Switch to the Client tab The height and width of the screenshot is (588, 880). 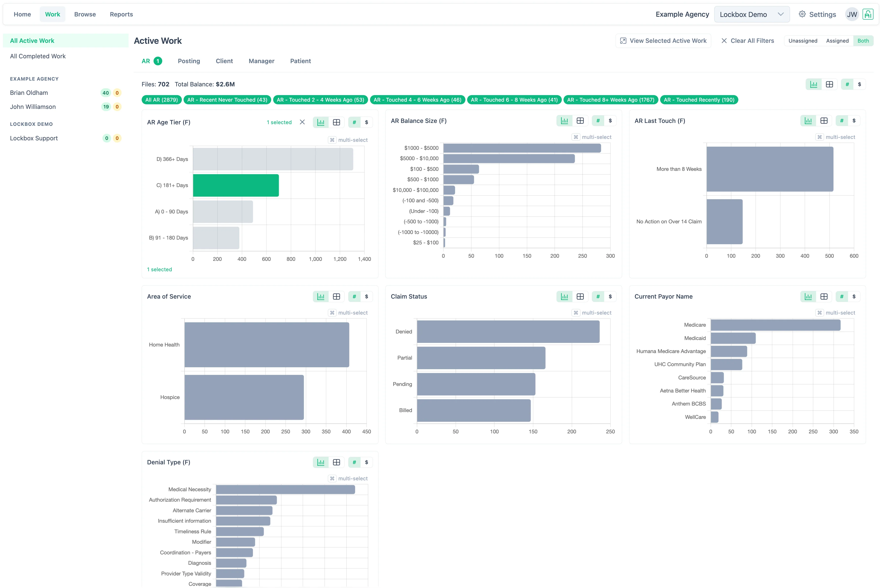point(224,61)
